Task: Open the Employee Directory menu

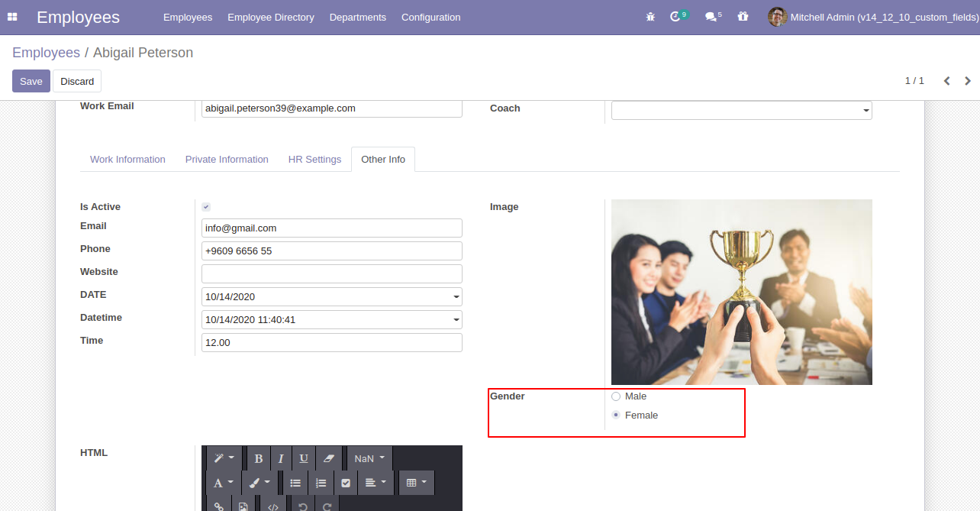Action: pos(271,17)
